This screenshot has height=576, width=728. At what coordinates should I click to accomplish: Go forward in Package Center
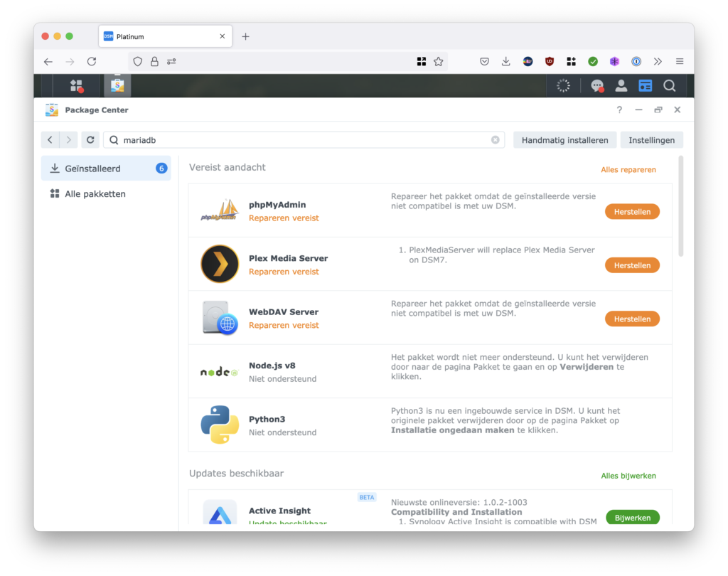[69, 140]
